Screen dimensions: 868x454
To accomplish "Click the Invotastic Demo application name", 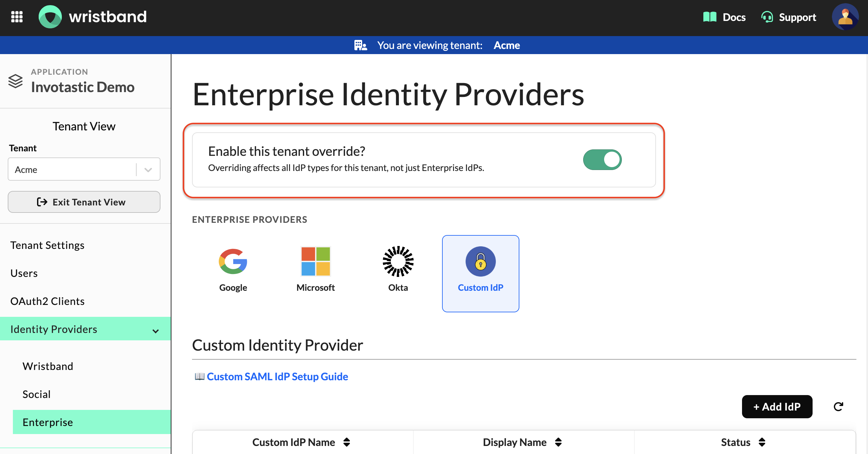I will click(82, 87).
